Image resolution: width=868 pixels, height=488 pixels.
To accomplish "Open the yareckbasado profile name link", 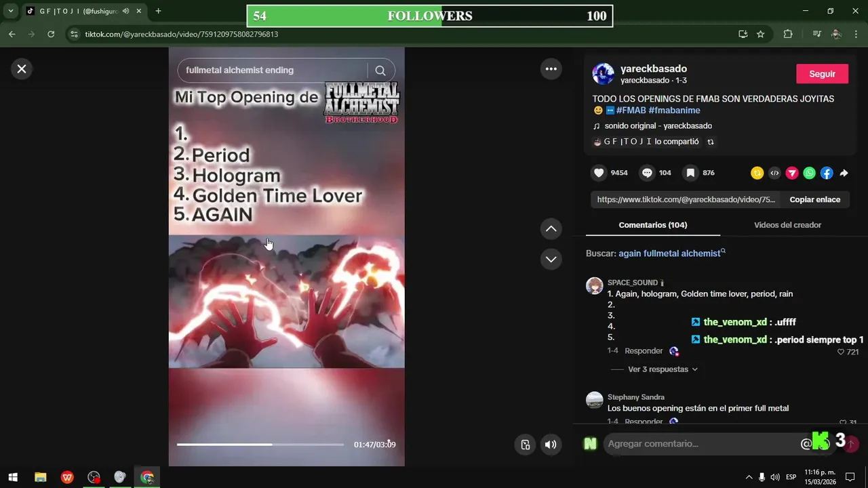I will [654, 69].
